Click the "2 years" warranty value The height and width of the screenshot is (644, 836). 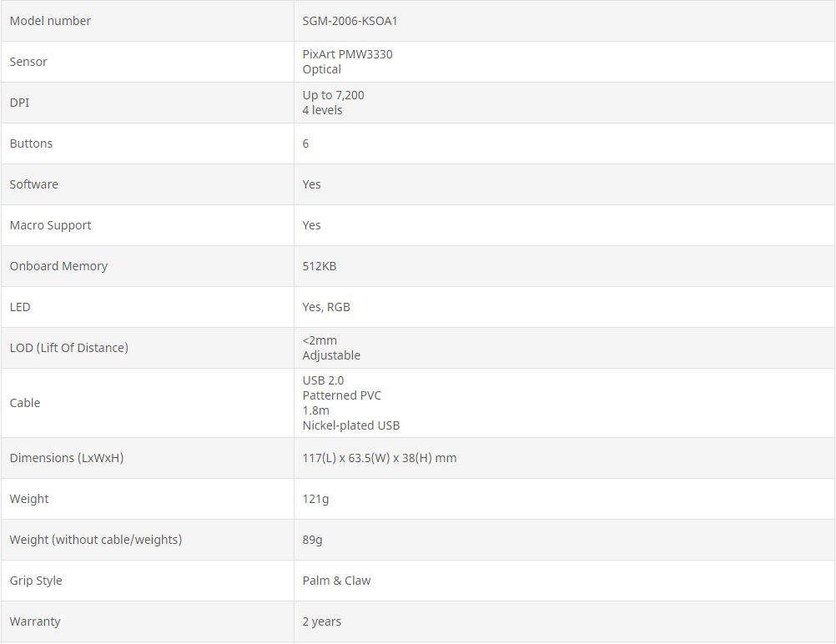pos(321,621)
